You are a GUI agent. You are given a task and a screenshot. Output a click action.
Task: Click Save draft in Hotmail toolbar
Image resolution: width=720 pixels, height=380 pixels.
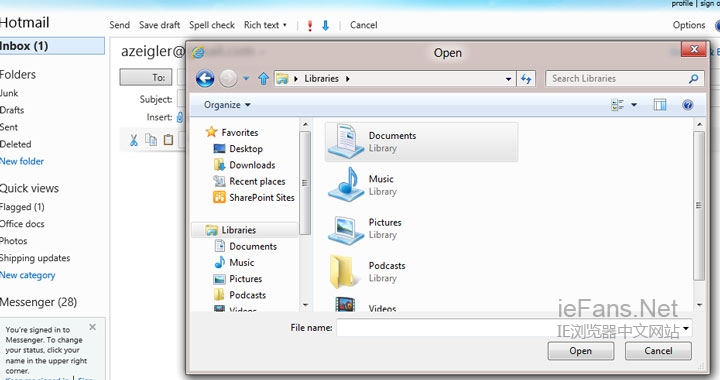coord(159,25)
